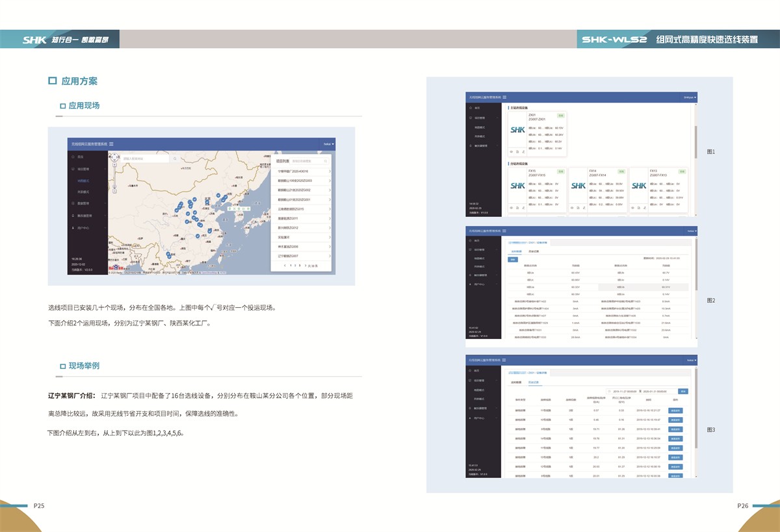Click the map address search magnifier button

[x=175, y=158]
